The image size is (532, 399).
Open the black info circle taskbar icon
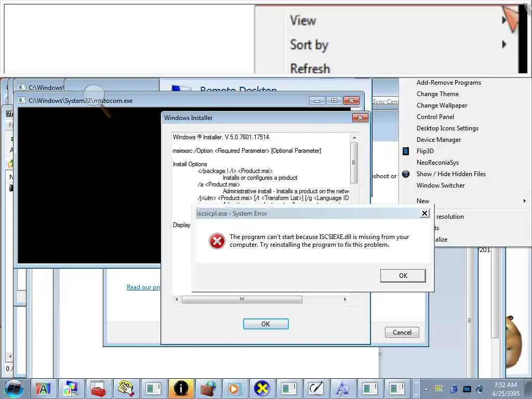(181, 389)
